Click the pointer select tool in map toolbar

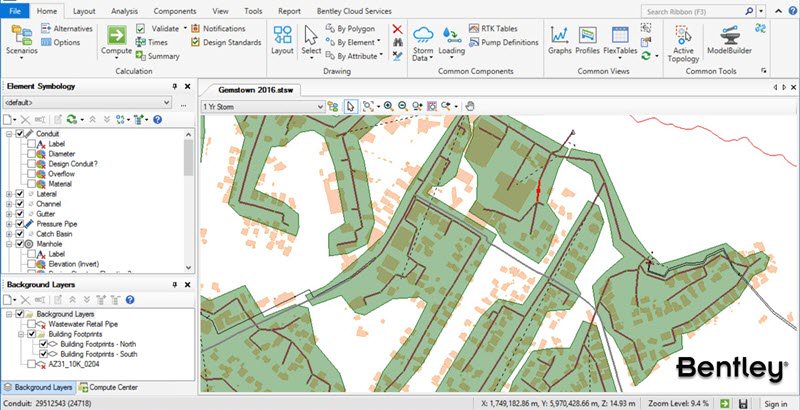351,106
